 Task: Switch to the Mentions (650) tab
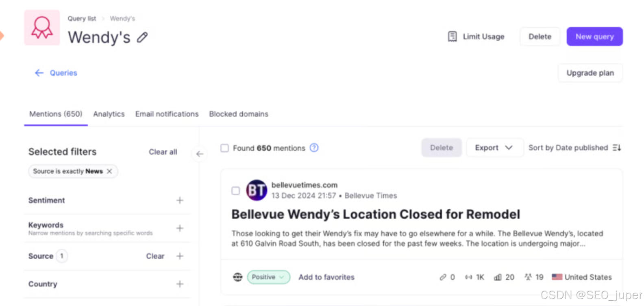56,114
